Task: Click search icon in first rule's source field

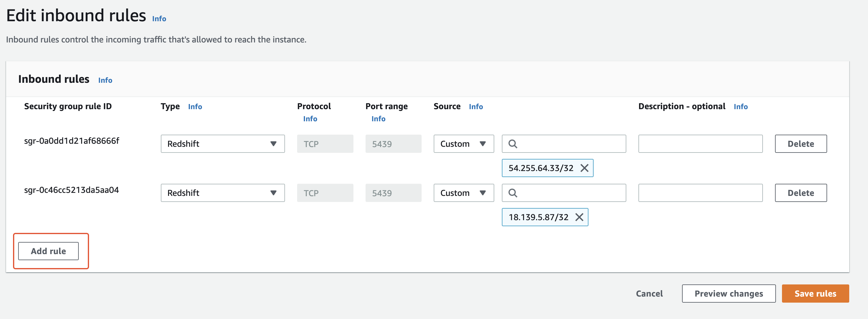Action: coord(512,144)
